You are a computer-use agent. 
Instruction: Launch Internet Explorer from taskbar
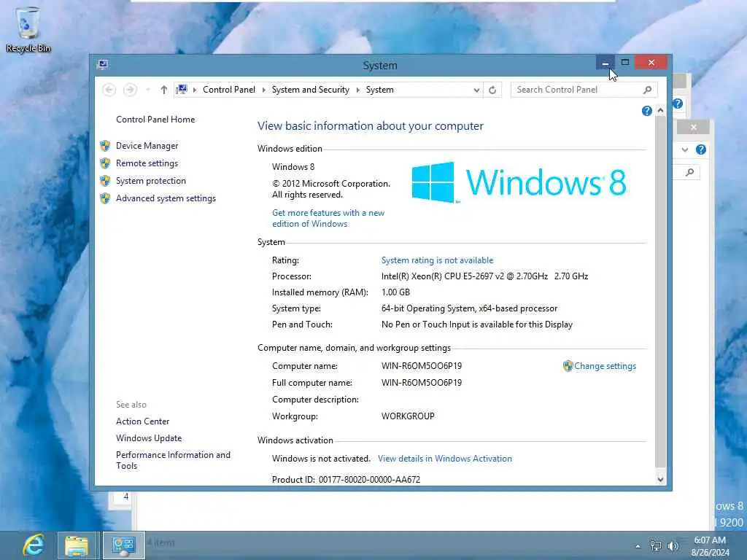[x=33, y=545]
